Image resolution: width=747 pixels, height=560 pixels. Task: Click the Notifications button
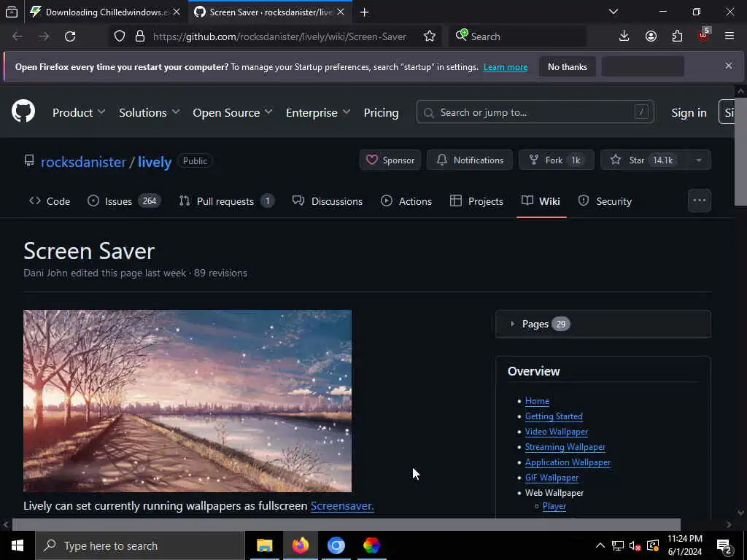pyautogui.click(x=470, y=160)
